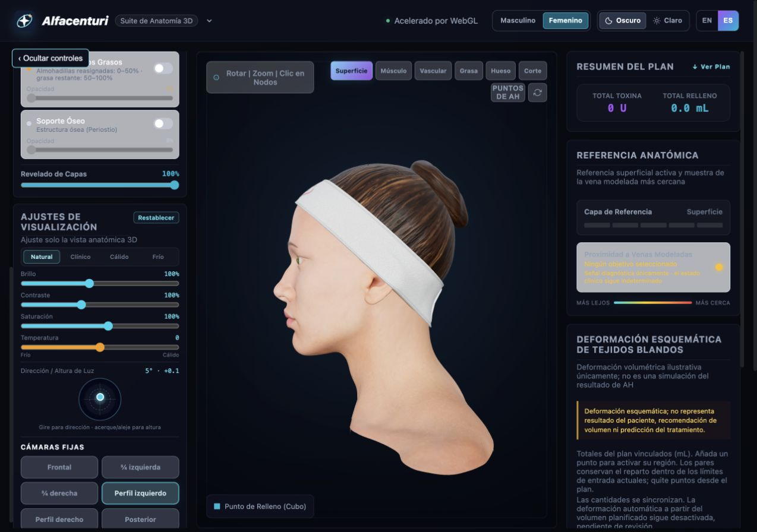Screen dimensions: 757x532
Task: Click the refresh view icon beside PUNTOS DE AH
Action: 537,93
